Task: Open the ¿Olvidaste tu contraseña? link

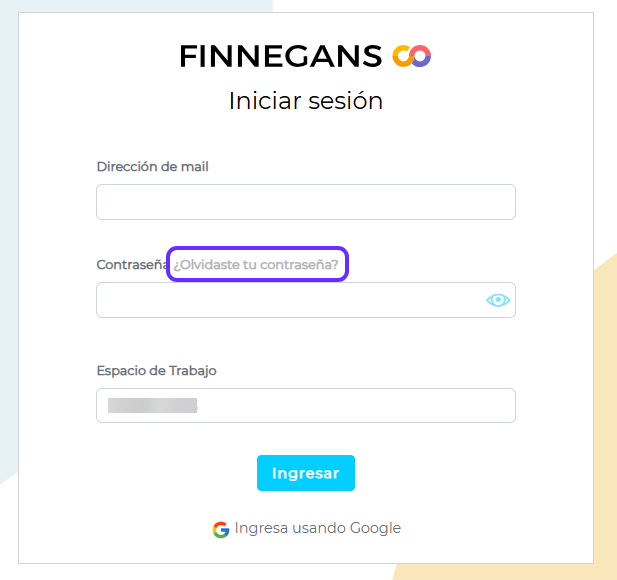Action: click(x=257, y=265)
